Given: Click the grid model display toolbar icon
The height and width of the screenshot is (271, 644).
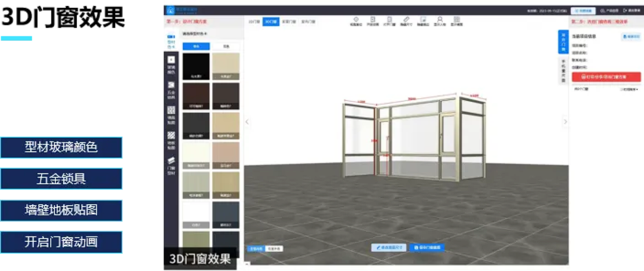Looking at the screenshot, I should click(x=457, y=20).
